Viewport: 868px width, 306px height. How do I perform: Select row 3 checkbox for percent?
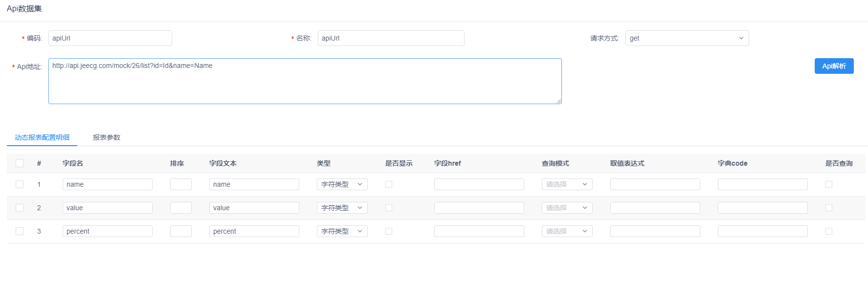tap(20, 231)
